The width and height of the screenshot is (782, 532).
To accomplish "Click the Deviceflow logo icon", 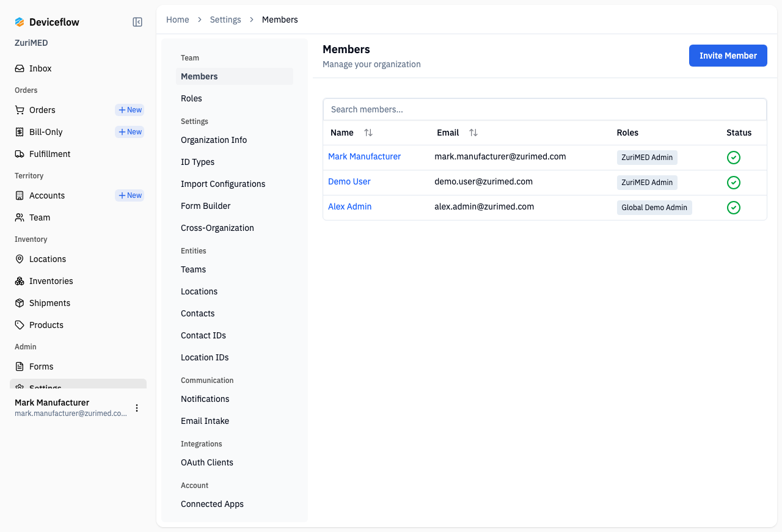I will tap(20, 22).
